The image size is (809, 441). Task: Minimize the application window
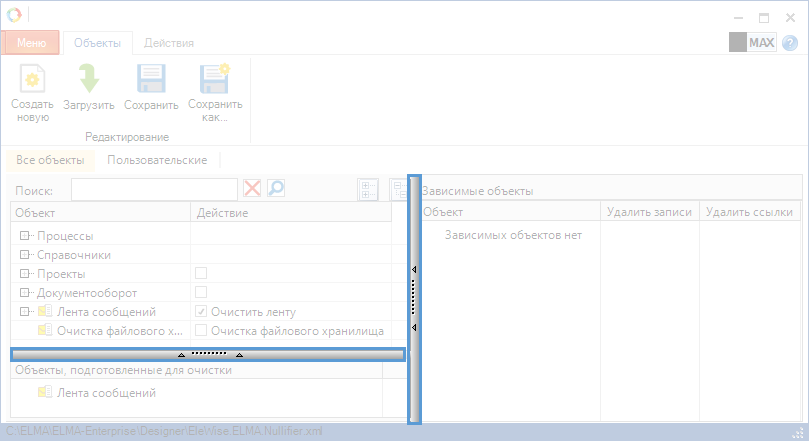click(x=738, y=18)
